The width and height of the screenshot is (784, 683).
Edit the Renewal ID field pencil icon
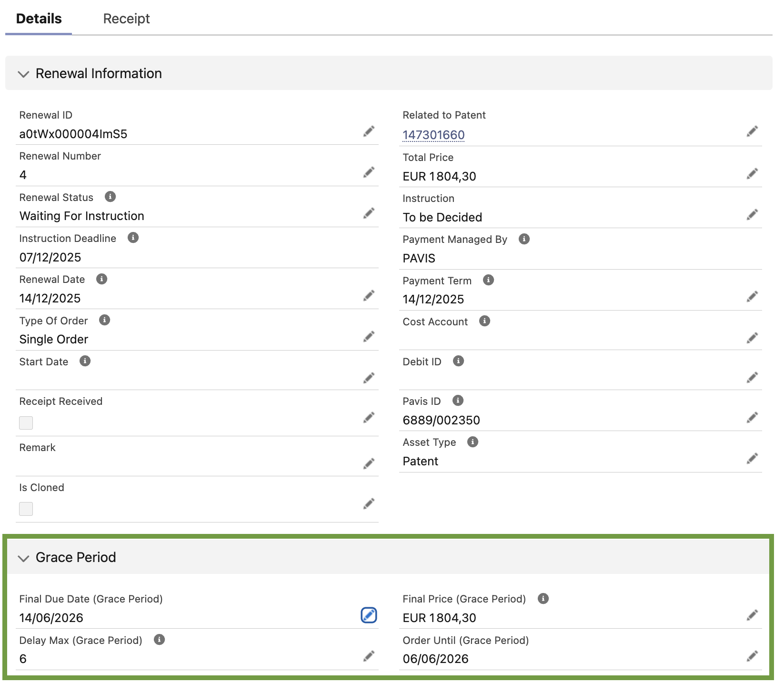coord(369,131)
